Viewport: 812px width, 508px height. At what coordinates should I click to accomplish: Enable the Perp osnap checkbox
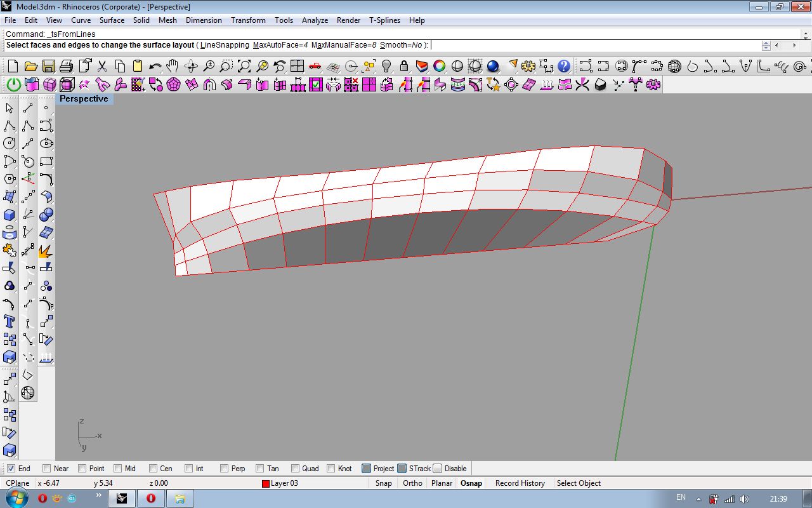pos(224,469)
